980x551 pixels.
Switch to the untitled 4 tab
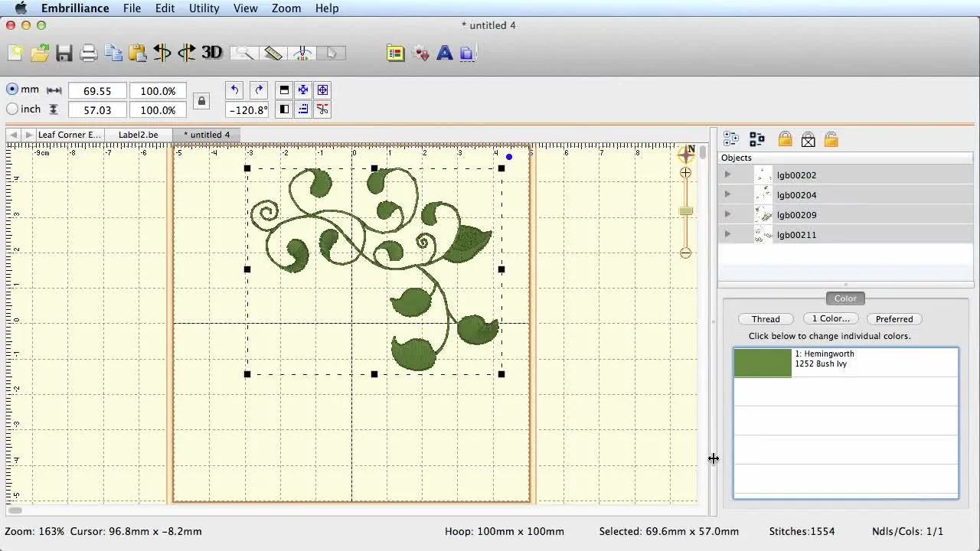point(207,135)
